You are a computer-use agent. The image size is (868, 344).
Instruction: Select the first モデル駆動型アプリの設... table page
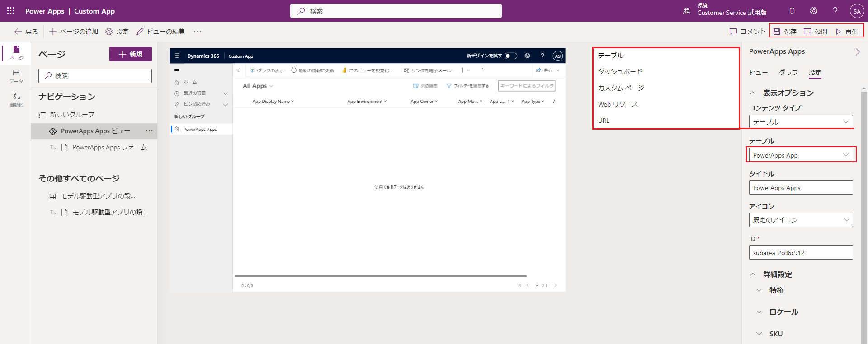coord(98,196)
